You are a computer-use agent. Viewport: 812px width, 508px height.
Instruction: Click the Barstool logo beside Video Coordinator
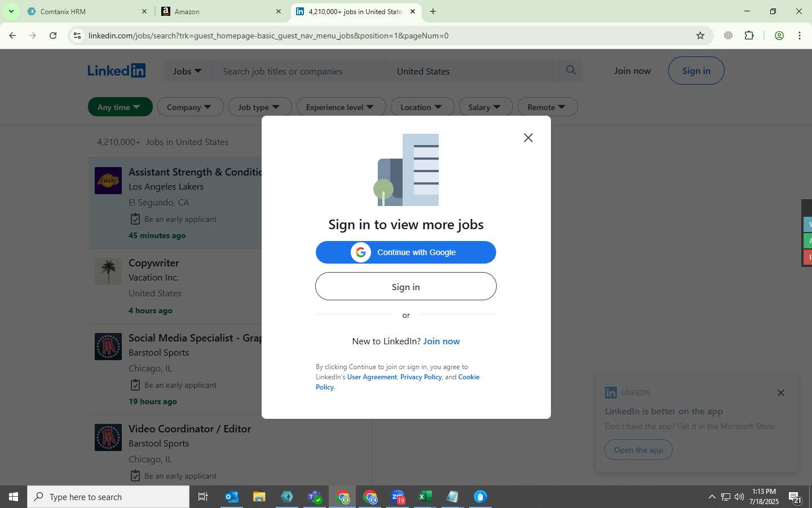(108, 437)
